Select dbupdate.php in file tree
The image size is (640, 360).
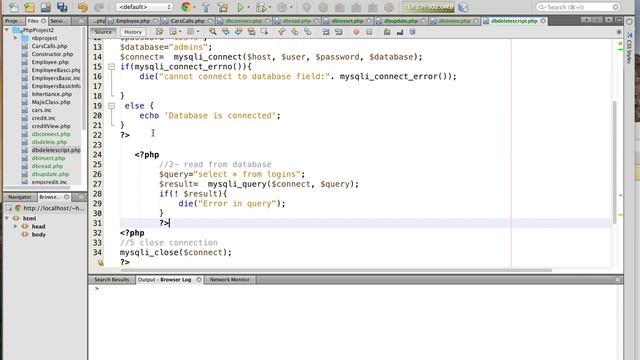(x=50, y=174)
